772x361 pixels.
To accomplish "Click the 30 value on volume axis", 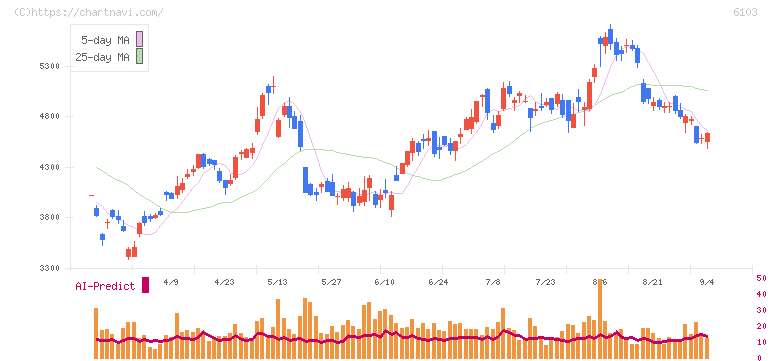I will point(761,310).
